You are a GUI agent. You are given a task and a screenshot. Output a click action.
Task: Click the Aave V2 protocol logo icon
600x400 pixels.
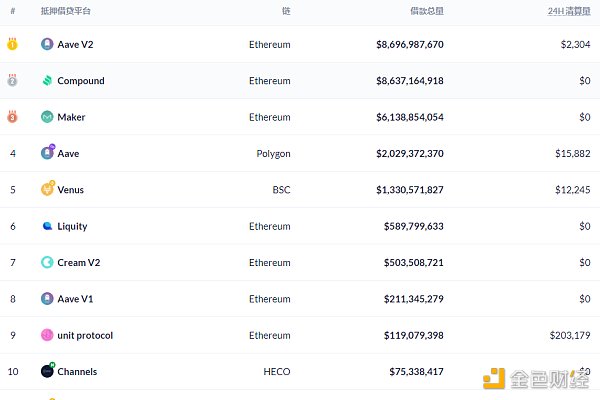[47, 44]
